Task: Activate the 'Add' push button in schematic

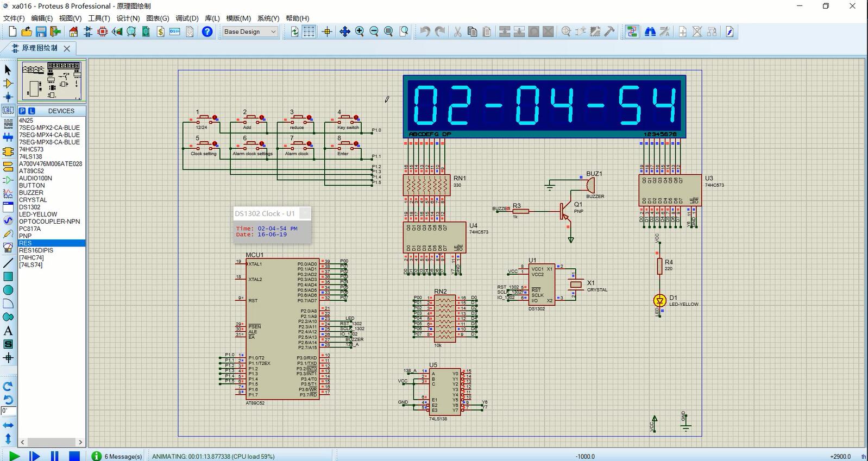Action: click(x=251, y=118)
